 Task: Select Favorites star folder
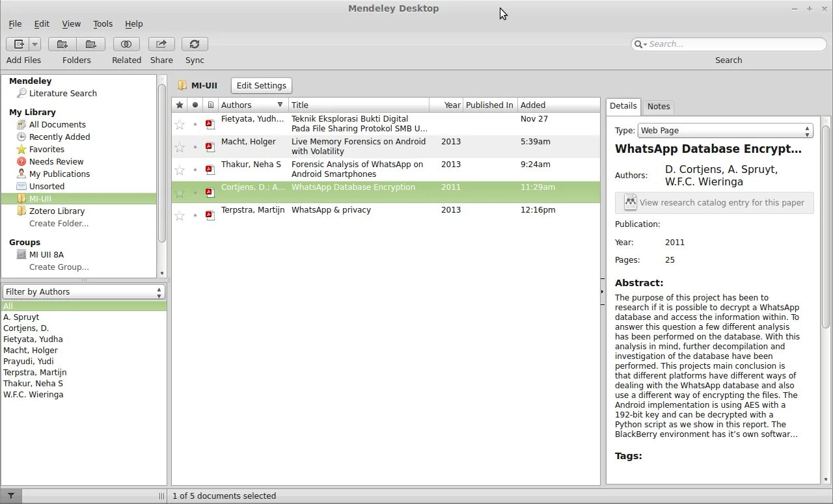(x=46, y=149)
